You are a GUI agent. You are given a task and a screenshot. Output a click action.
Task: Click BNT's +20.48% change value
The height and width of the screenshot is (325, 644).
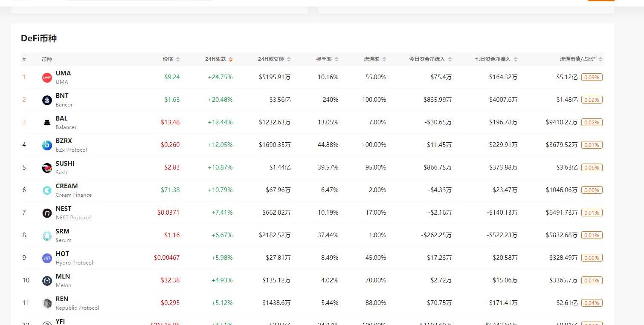(220, 100)
